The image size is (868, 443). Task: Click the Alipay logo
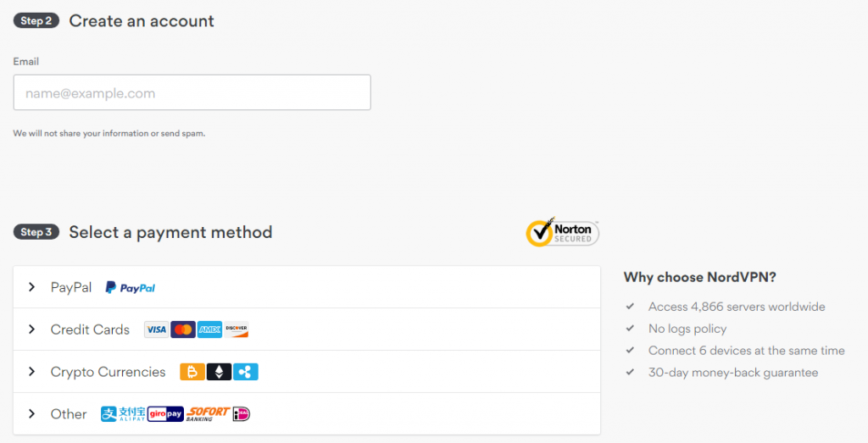click(x=123, y=413)
